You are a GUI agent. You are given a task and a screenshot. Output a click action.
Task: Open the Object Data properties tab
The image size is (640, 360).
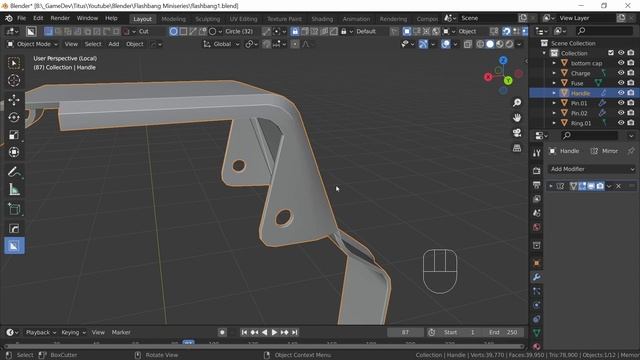(536, 333)
